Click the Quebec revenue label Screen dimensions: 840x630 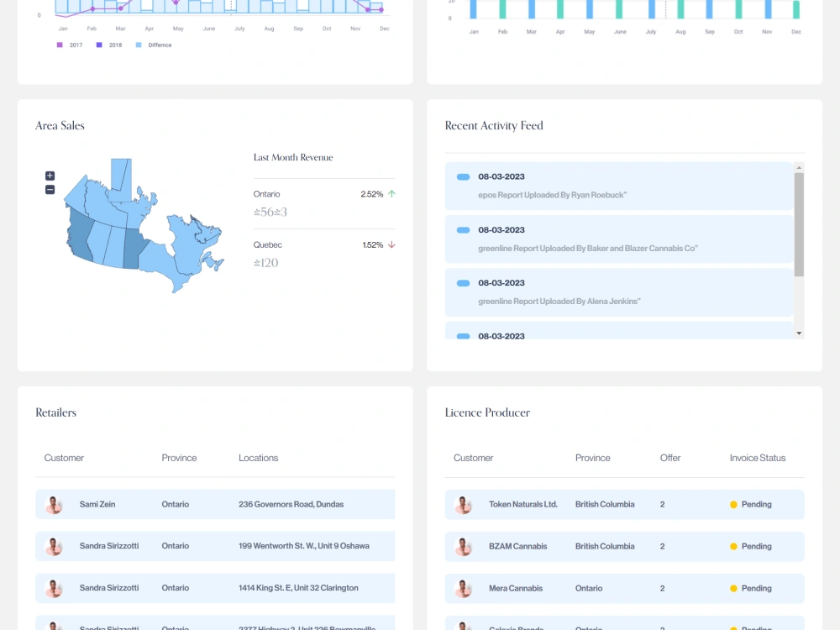[x=267, y=244]
